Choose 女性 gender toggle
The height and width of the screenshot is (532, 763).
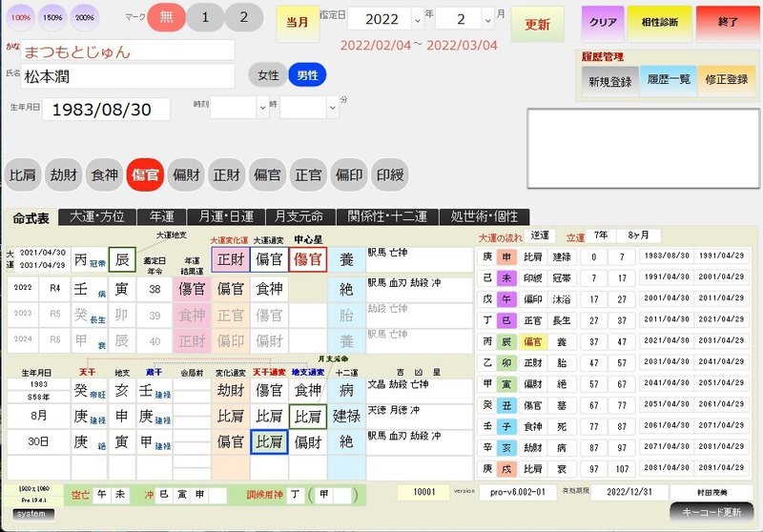pyautogui.click(x=268, y=75)
